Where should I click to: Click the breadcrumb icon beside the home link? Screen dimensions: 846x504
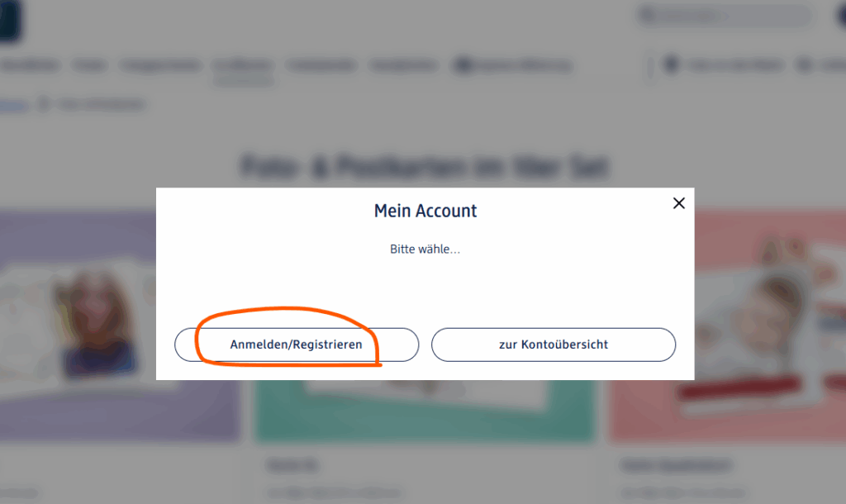click(45, 105)
